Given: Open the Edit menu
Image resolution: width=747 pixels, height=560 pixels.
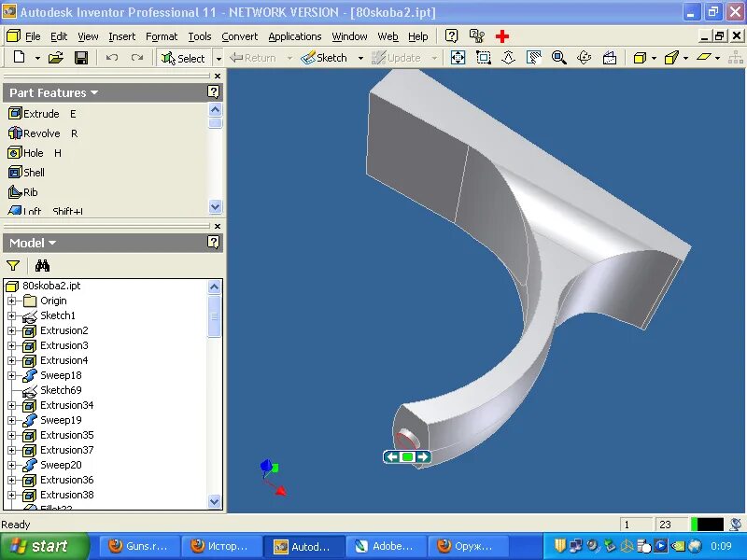Looking at the screenshot, I should pos(59,36).
